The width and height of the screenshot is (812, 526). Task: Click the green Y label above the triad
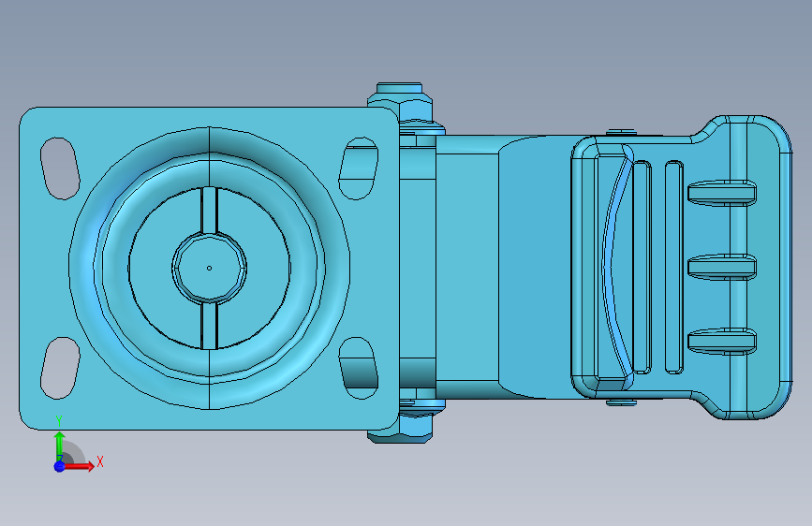coord(59,421)
